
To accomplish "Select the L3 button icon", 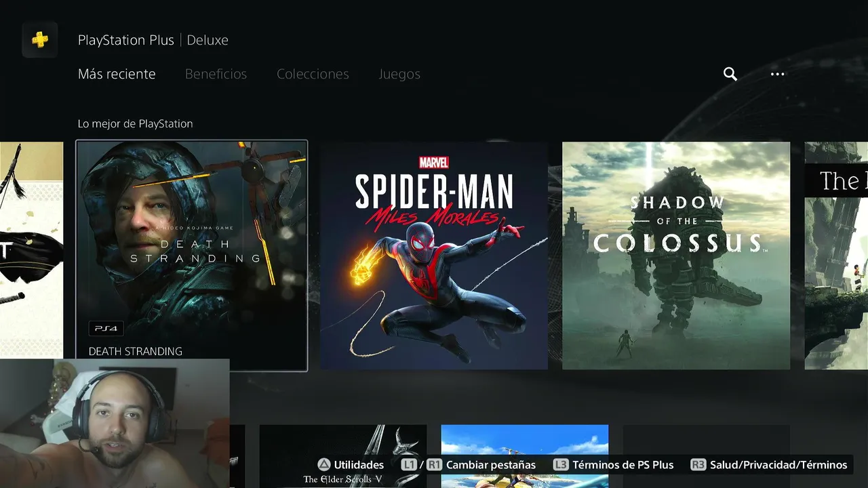I will click(560, 465).
